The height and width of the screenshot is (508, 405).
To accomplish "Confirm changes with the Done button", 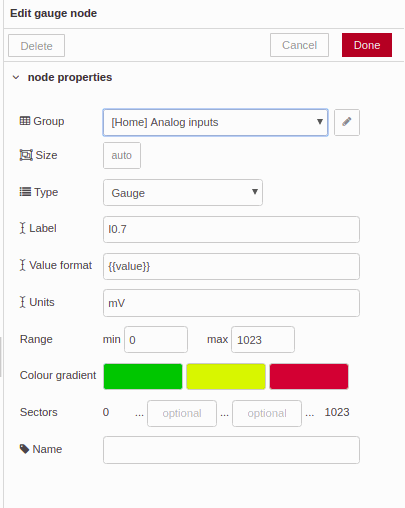I will click(x=367, y=45).
